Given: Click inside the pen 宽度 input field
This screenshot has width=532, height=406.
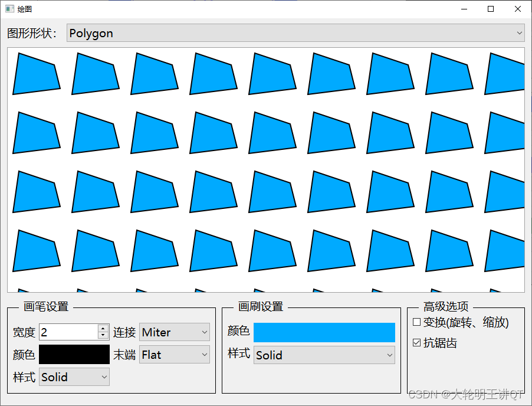Looking at the screenshot, I should click(65, 332).
